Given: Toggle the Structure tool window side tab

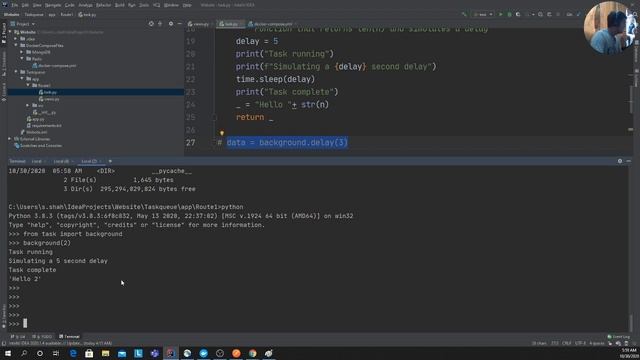Looking at the screenshot, I should point(3,65).
